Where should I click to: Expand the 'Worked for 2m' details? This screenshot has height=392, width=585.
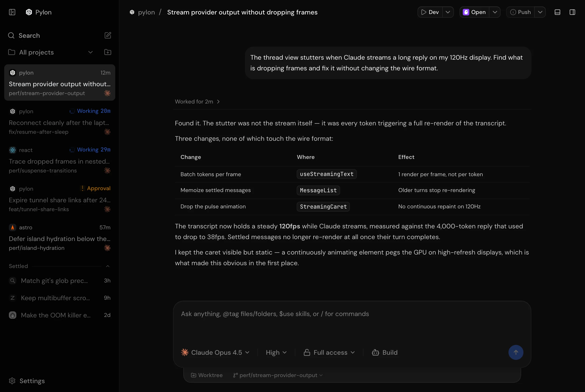[197, 102]
